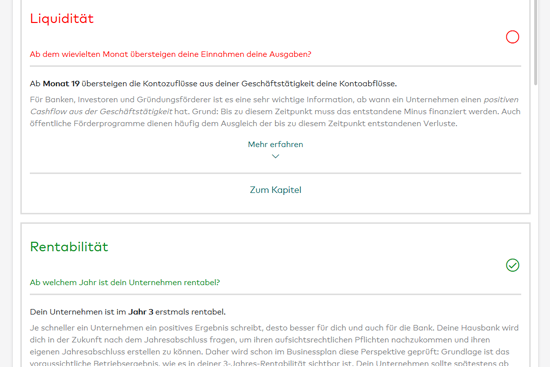Click the question 'Ab welchem Jahr ist dein Unternehmen rentabel?'
The image size is (550, 367).
pyautogui.click(x=125, y=282)
